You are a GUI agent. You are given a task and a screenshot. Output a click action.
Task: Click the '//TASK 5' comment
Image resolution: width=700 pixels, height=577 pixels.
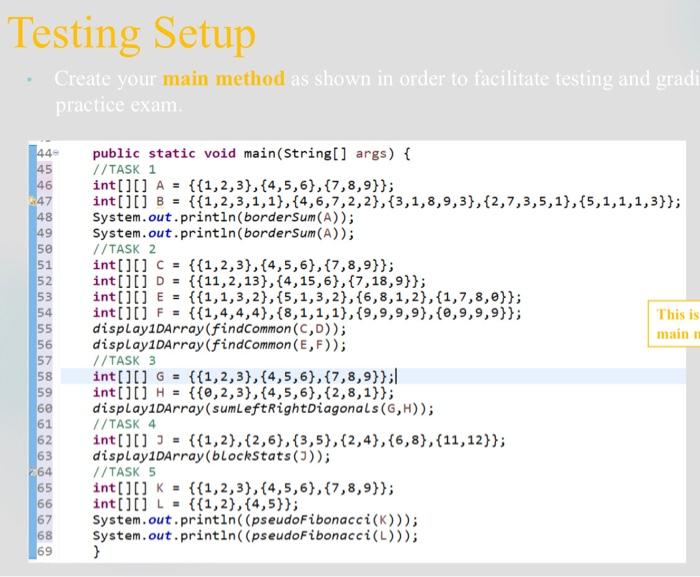click(x=124, y=472)
